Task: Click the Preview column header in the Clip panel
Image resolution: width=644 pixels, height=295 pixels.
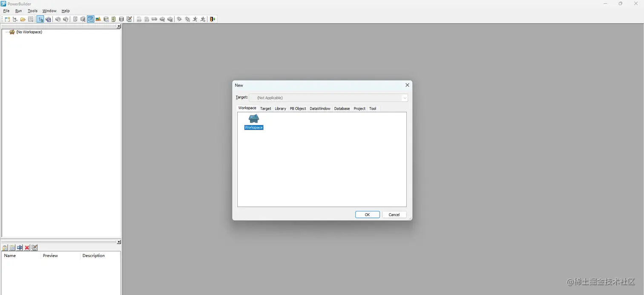Action: 60,256
